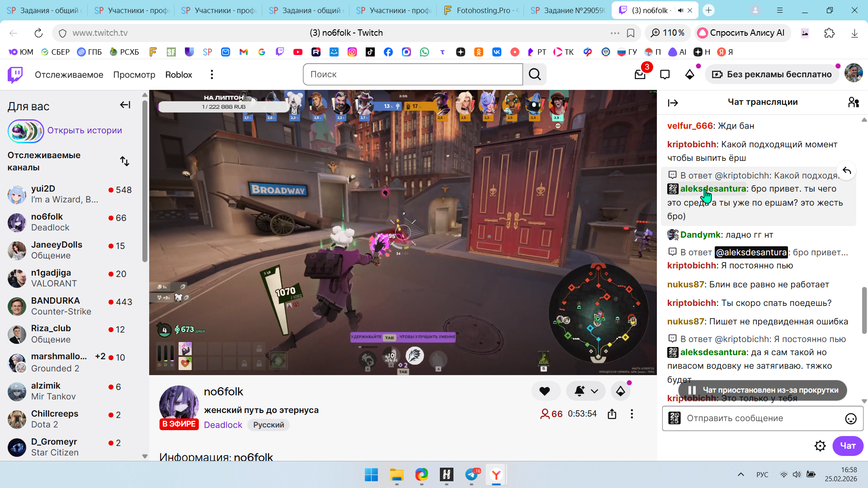This screenshot has width=868, height=488.
Task: Click the Deadlock category link
Action: [223, 425]
